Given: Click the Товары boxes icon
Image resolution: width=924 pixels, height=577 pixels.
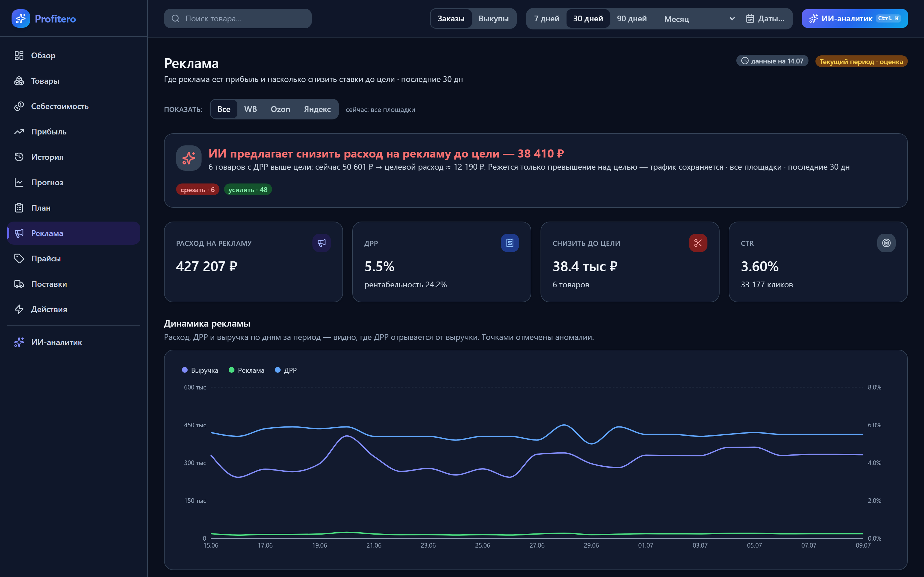Looking at the screenshot, I should [x=19, y=81].
